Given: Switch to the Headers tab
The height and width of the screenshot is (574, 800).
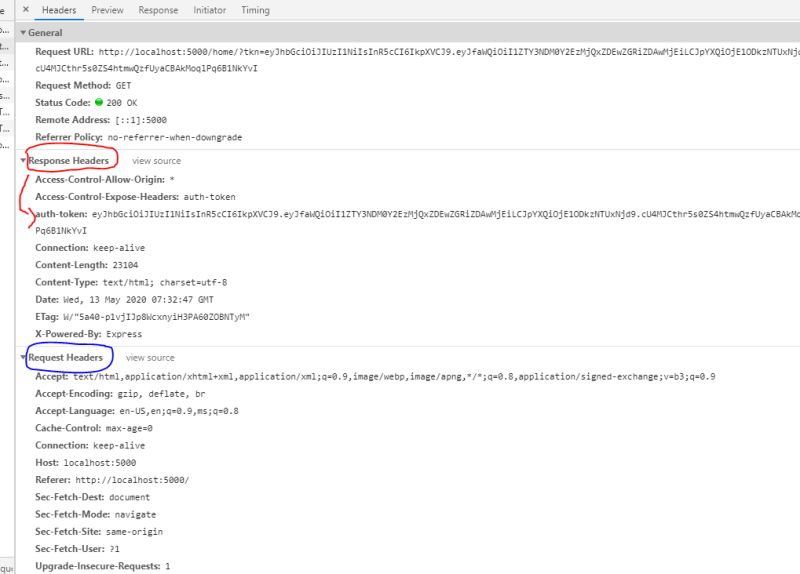Looking at the screenshot, I should [x=59, y=10].
